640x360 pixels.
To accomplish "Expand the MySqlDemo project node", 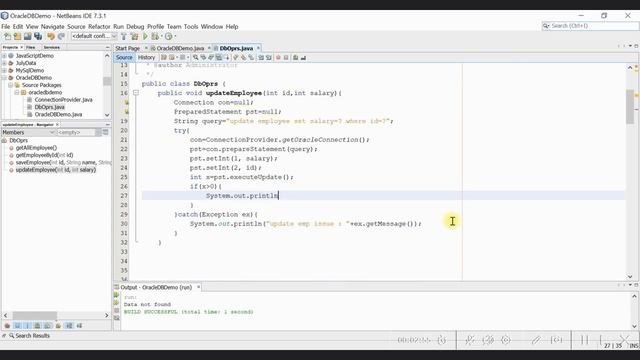I will 4,70.
